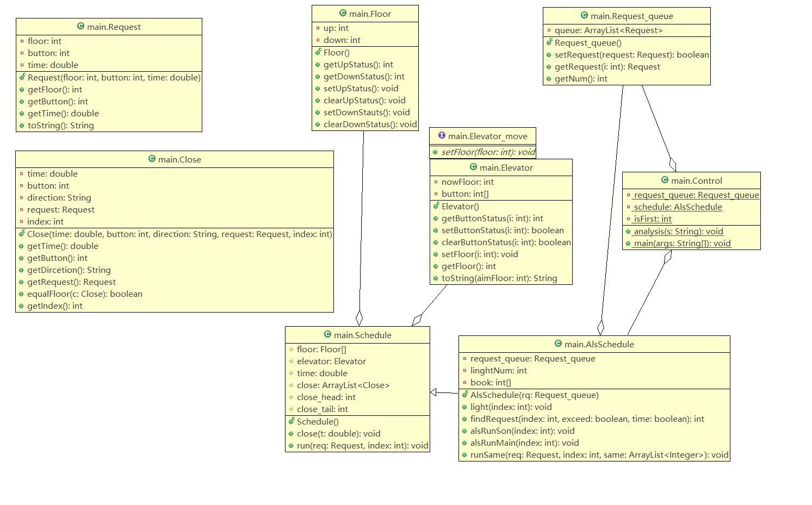Select the main.Floor class title
The image size is (812, 505).
click(370, 14)
